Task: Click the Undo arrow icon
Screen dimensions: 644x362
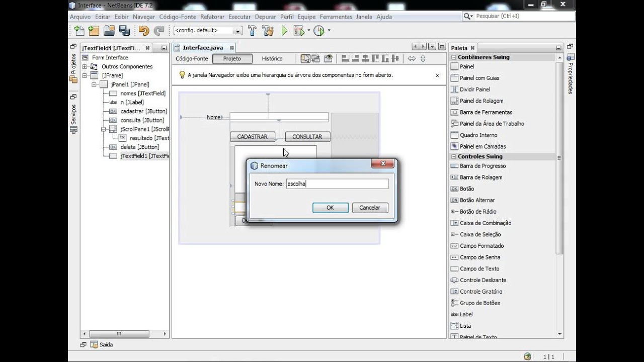Action: 144,31
